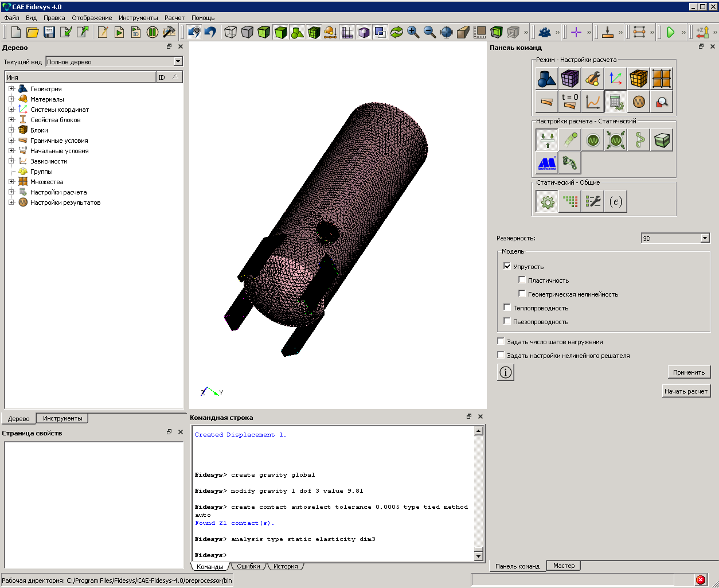Click the information (i) button
This screenshot has width=719, height=588.
coord(505,372)
